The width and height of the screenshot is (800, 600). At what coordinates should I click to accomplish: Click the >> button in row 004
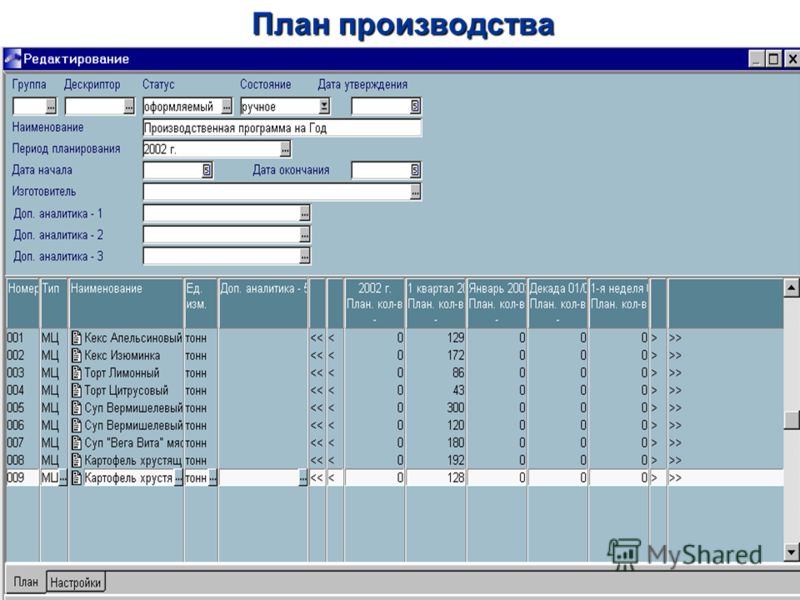tap(675, 390)
